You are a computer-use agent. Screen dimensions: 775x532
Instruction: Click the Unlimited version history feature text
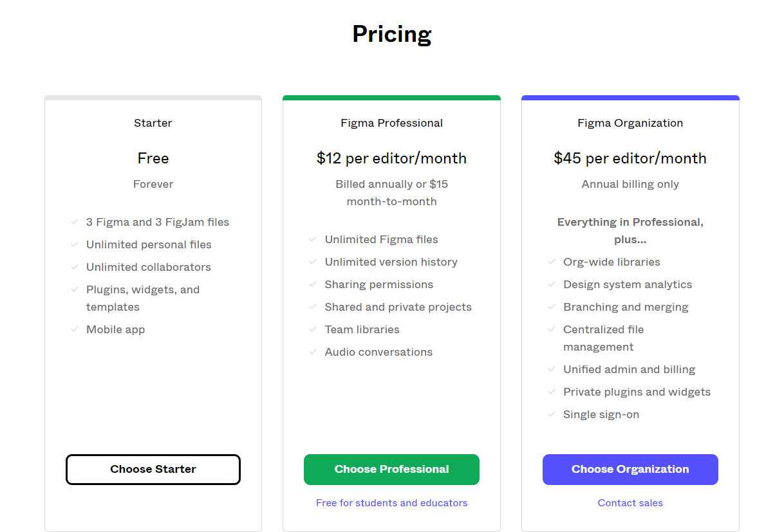(x=391, y=262)
